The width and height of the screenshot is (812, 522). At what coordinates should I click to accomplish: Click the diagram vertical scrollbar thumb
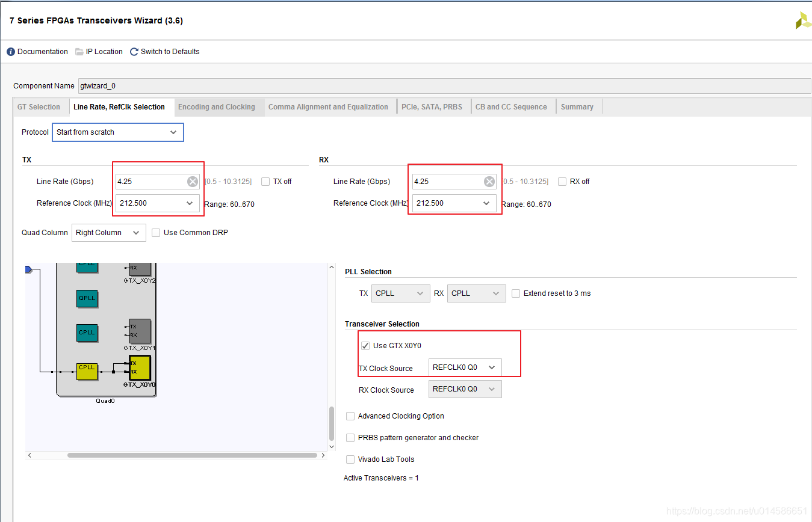pyautogui.click(x=331, y=423)
